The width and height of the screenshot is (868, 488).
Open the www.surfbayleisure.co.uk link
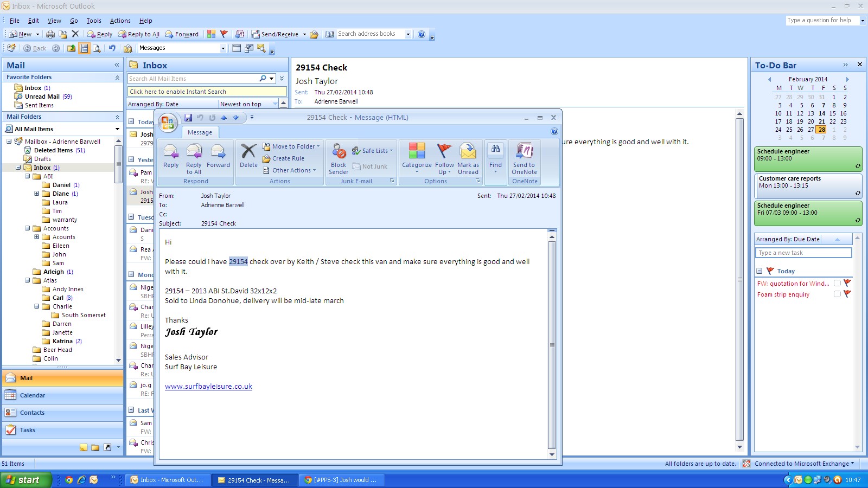208,387
